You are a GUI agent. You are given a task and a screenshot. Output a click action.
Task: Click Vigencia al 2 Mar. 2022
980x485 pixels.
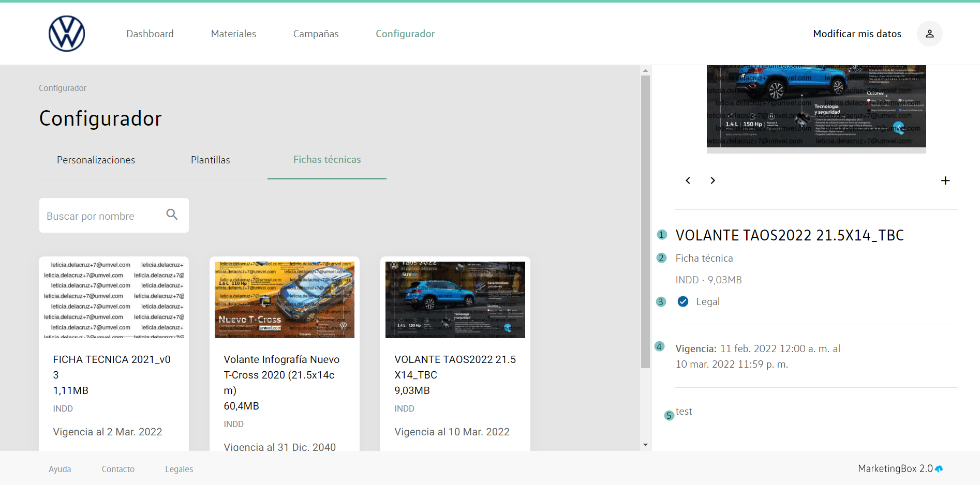click(x=108, y=432)
